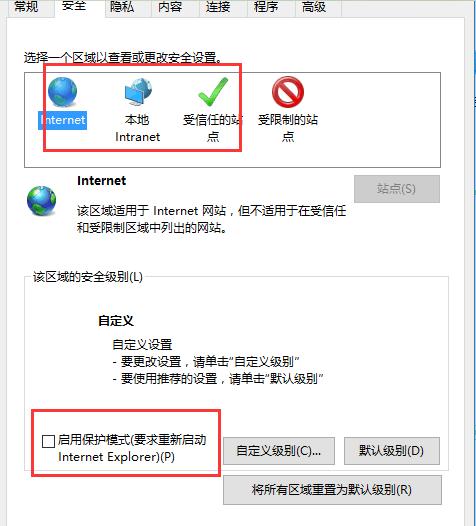The height and width of the screenshot is (526, 476).
Task: Select the 本地 Intranet zone icon
Action: 138,91
